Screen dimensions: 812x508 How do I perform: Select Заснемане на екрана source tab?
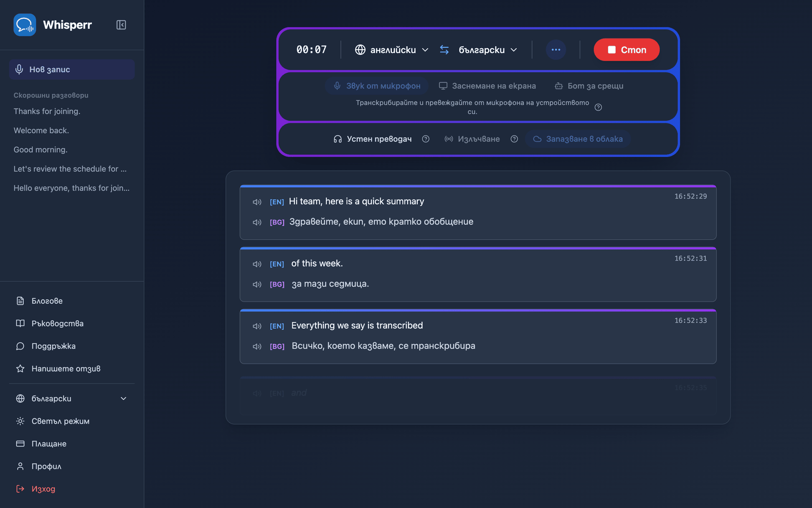point(487,86)
